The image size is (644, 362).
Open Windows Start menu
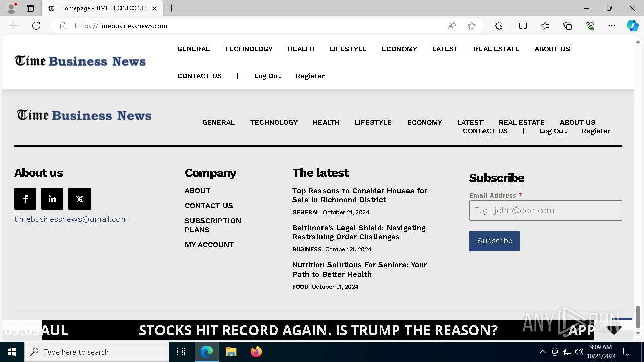[12, 352]
